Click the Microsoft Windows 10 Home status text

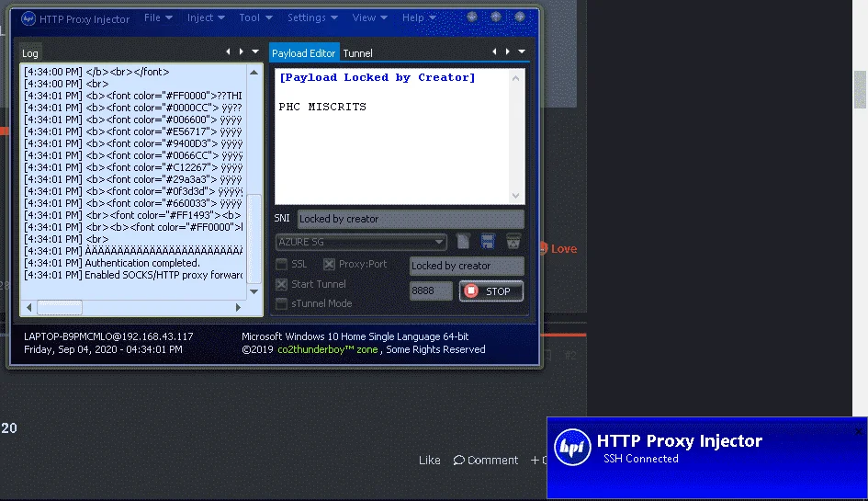point(355,336)
